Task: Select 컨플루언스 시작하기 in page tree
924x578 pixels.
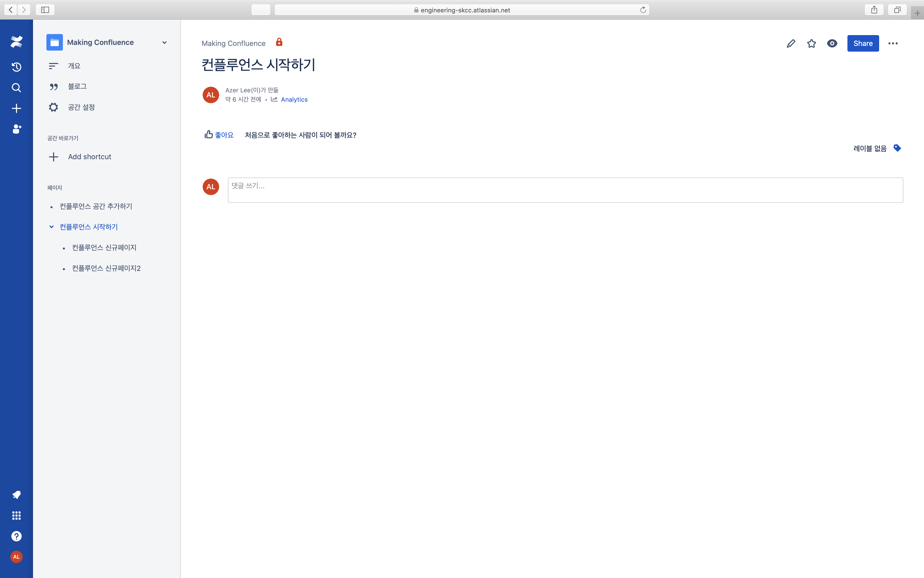Action: click(89, 227)
